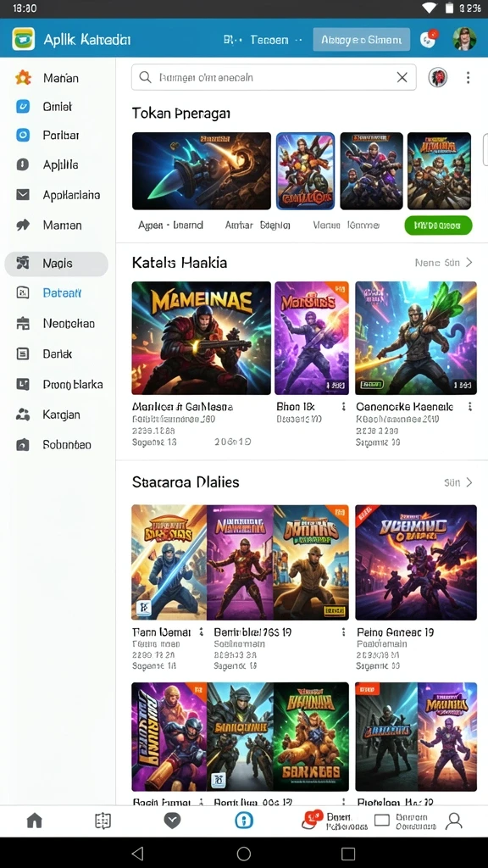The height and width of the screenshot is (868, 488).
Task: Tap the heart shield icon in bottom bar
Action: pyautogui.click(x=172, y=821)
